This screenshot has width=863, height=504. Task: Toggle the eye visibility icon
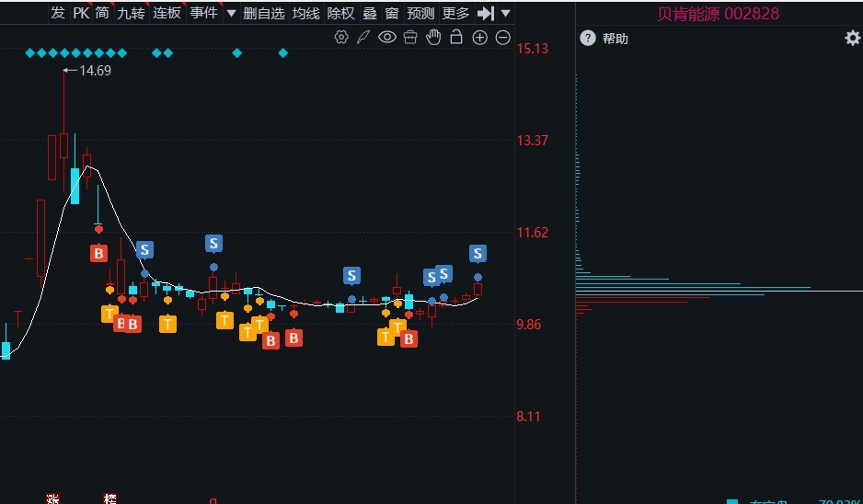pos(387,38)
